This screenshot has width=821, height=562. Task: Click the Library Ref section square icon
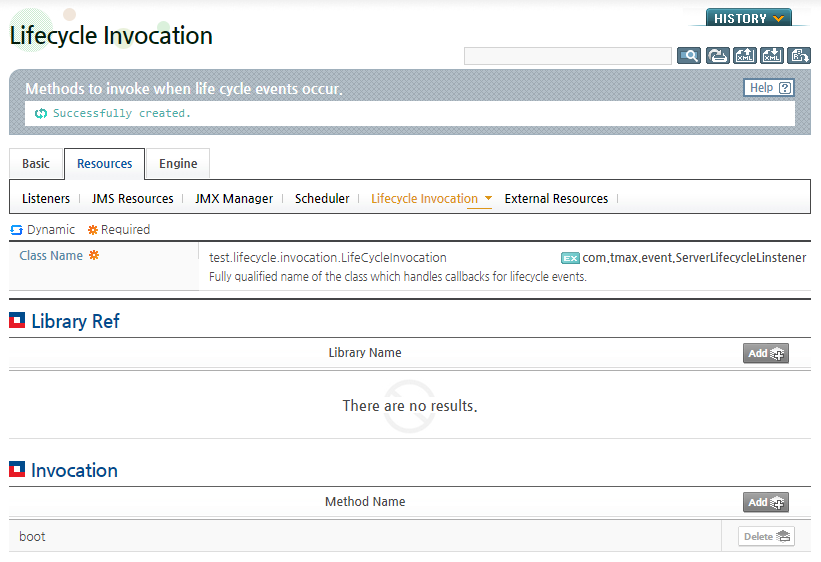point(17,320)
